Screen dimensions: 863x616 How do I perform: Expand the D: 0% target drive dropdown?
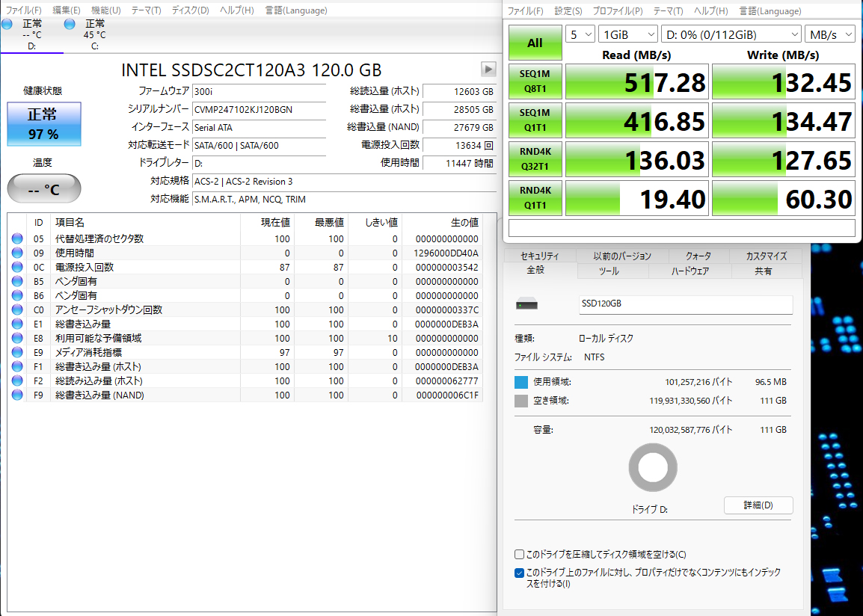tap(731, 34)
